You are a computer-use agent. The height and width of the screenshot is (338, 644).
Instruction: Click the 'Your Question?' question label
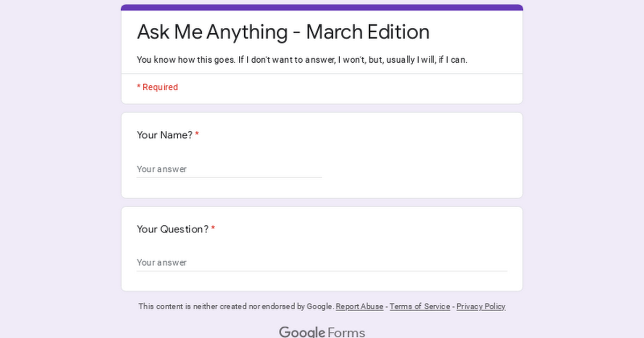point(173,229)
